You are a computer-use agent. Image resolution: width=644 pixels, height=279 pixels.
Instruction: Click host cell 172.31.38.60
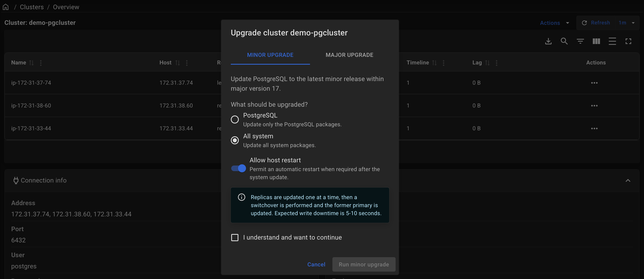pyautogui.click(x=176, y=106)
